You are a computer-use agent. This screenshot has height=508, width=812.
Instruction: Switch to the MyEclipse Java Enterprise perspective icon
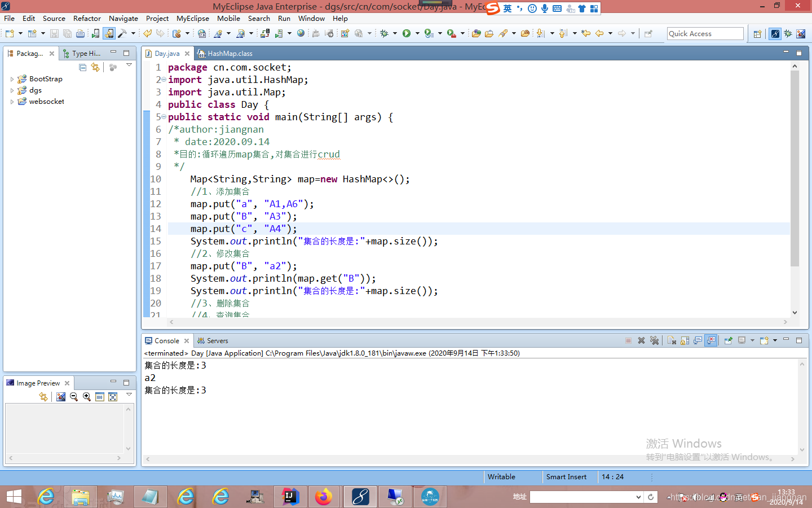(775, 34)
